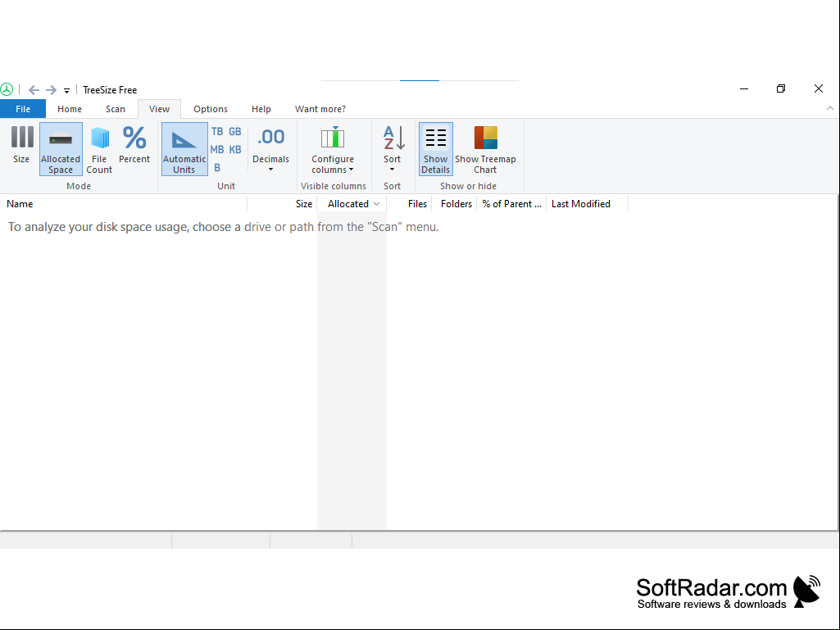Toggle Allocated Space mode

tap(61, 149)
